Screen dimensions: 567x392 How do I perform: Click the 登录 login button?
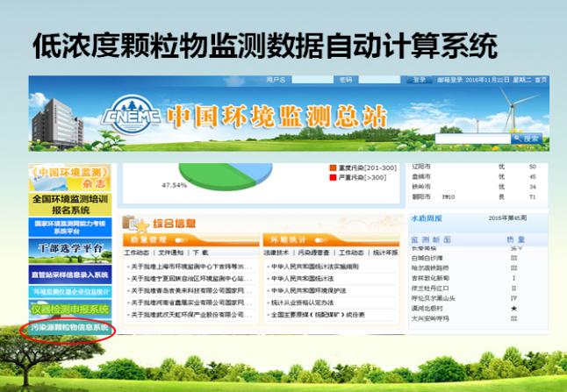419,80
